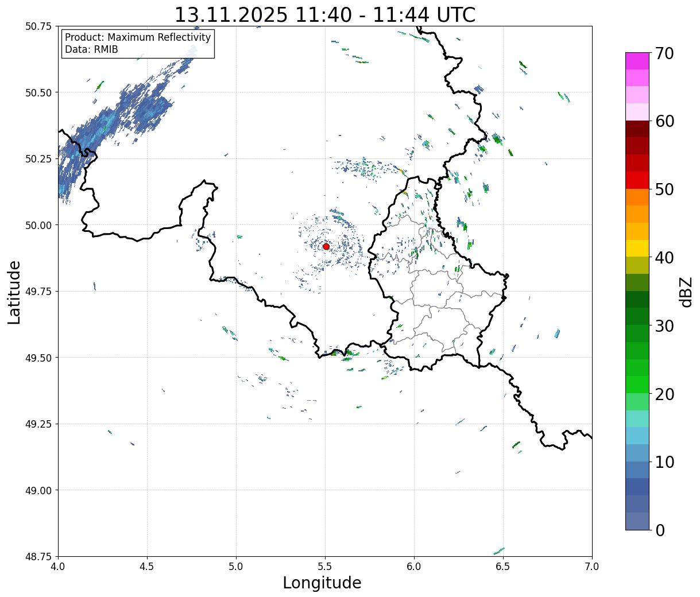Click the 40 tick label on colorbar
Image resolution: width=700 pixels, height=597 pixels.
664,258
